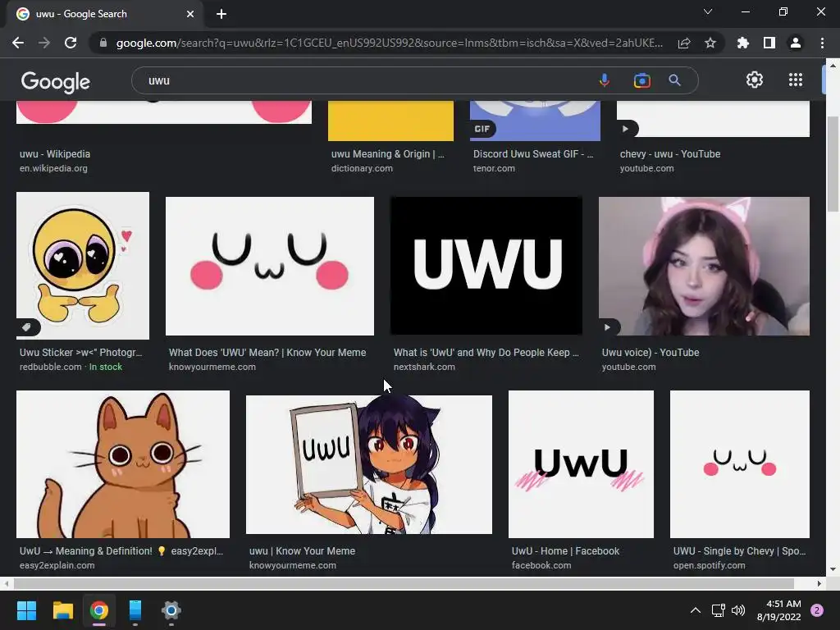Click UwU - Home | Facebook caption
This screenshot has width=840, height=630.
(x=565, y=550)
